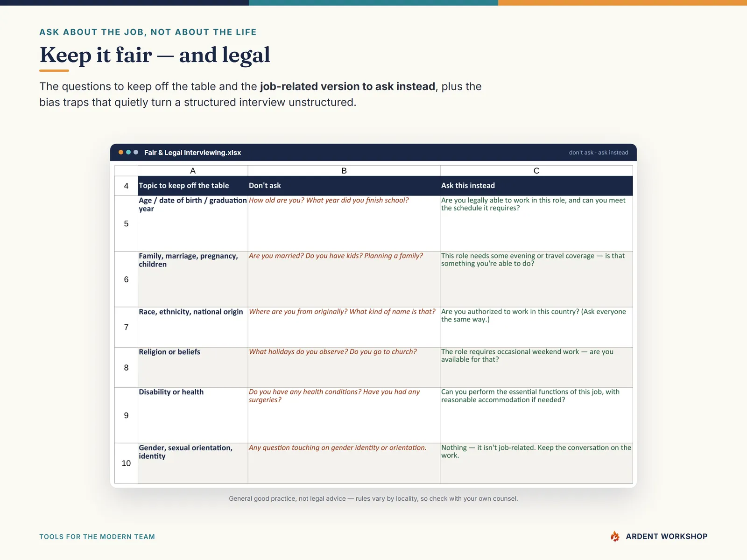Select column C header
Screen dimensions: 747x560
[536, 171]
